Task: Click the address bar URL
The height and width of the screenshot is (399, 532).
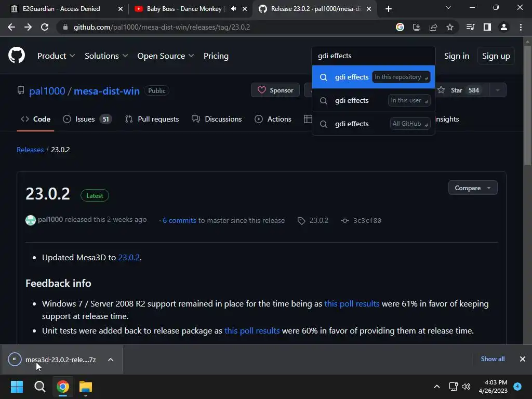Action: click(162, 27)
